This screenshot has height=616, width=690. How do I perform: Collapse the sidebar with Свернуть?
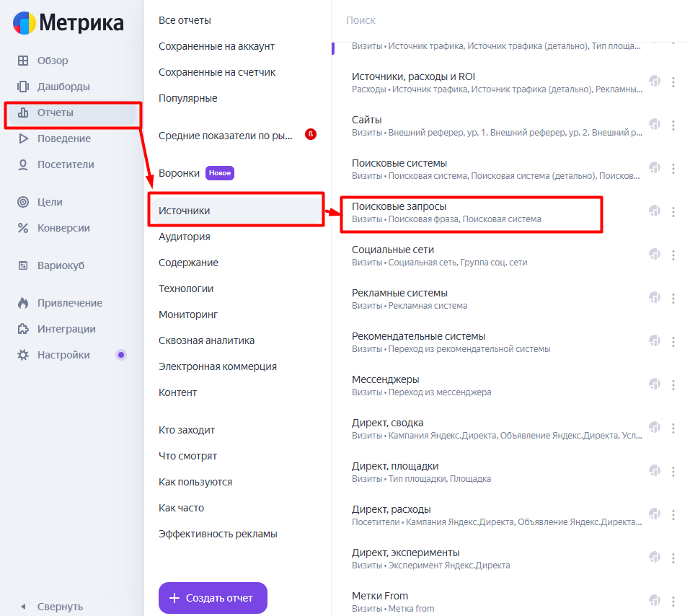(52, 607)
